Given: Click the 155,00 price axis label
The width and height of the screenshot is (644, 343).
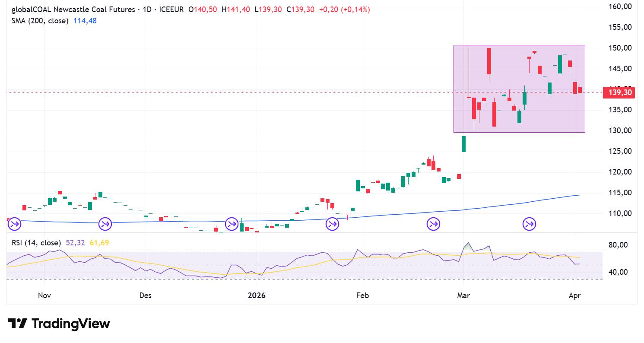Looking at the screenshot, I should click(620, 27).
